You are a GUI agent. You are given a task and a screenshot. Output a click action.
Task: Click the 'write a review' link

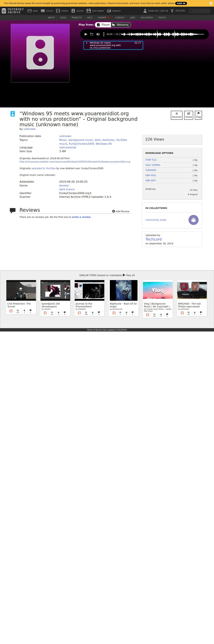click(81, 217)
